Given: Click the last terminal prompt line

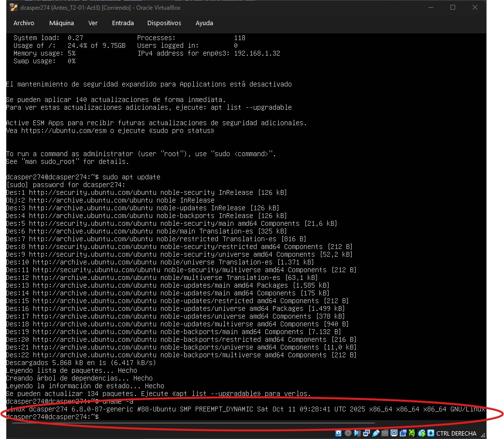Looking at the screenshot, I should [x=52, y=417].
